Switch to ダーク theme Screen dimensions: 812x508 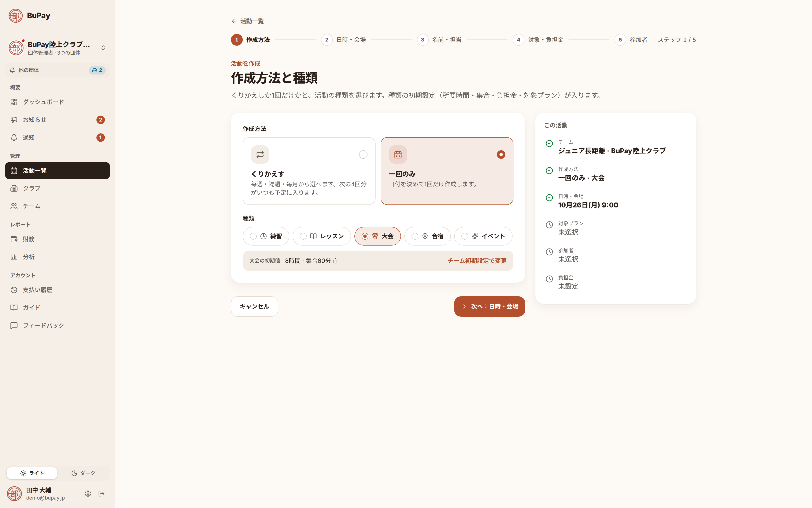click(83, 473)
